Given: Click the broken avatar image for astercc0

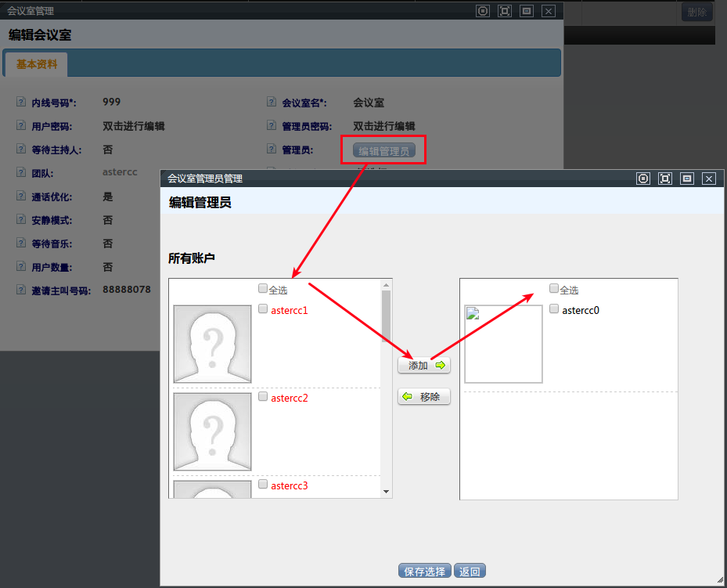Looking at the screenshot, I should (x=503, y=344).
